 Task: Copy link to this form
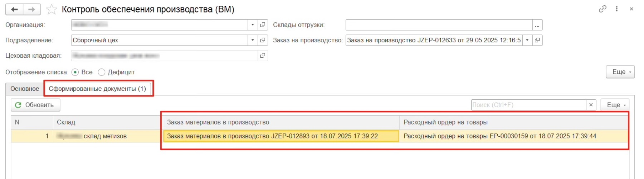click(x=602, y=9)
